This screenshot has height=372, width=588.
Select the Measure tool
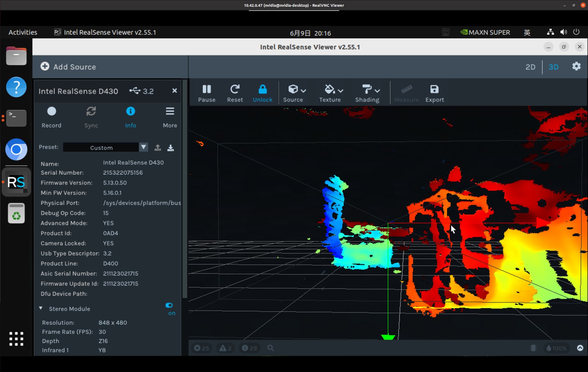point(406,89)
